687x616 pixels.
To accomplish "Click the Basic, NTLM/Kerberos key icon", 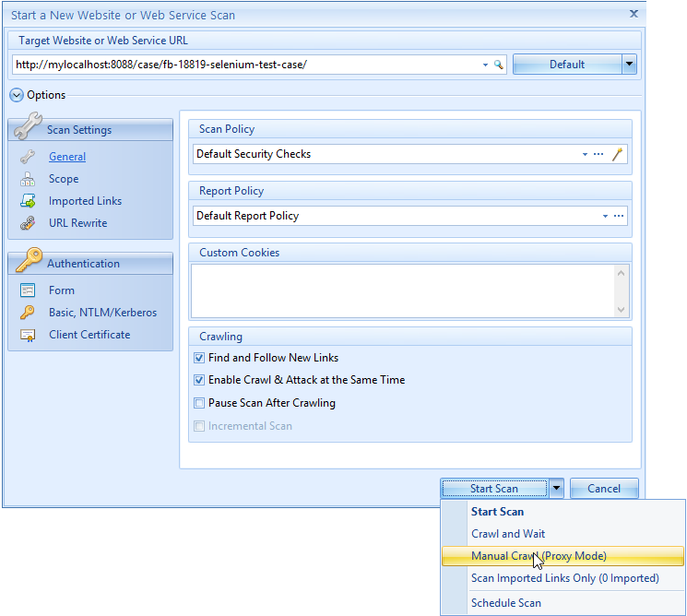I will click(28, 313).
